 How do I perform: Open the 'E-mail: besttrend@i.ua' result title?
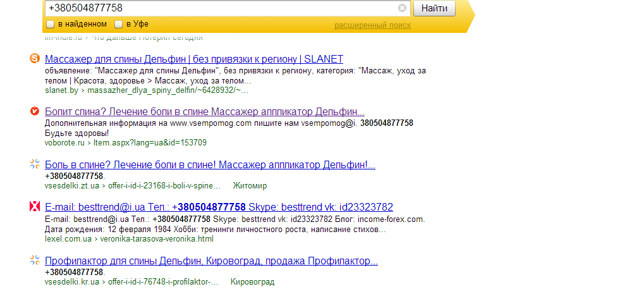pos(219,207)
